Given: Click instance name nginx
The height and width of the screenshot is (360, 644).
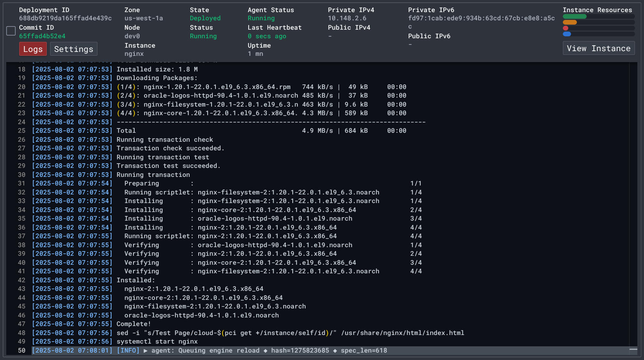Looking at the screenshot, I should click(134, 54).
